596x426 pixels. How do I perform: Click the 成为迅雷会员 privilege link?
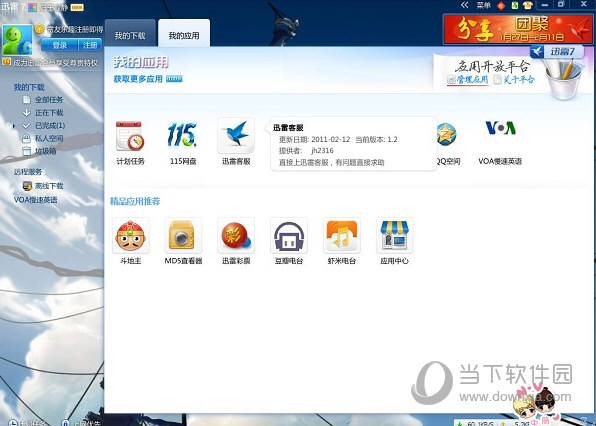point(55,62)
